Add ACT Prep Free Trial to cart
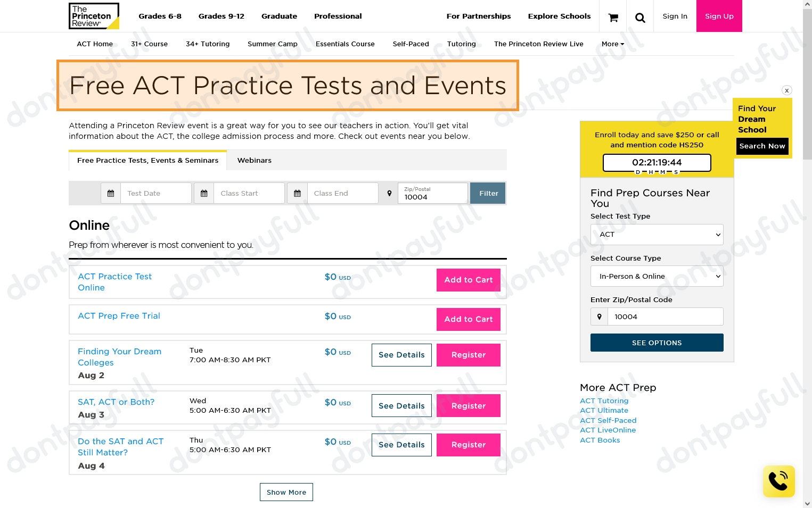The width and height of the screenshot is (812, 508). (x=469, y=319)
